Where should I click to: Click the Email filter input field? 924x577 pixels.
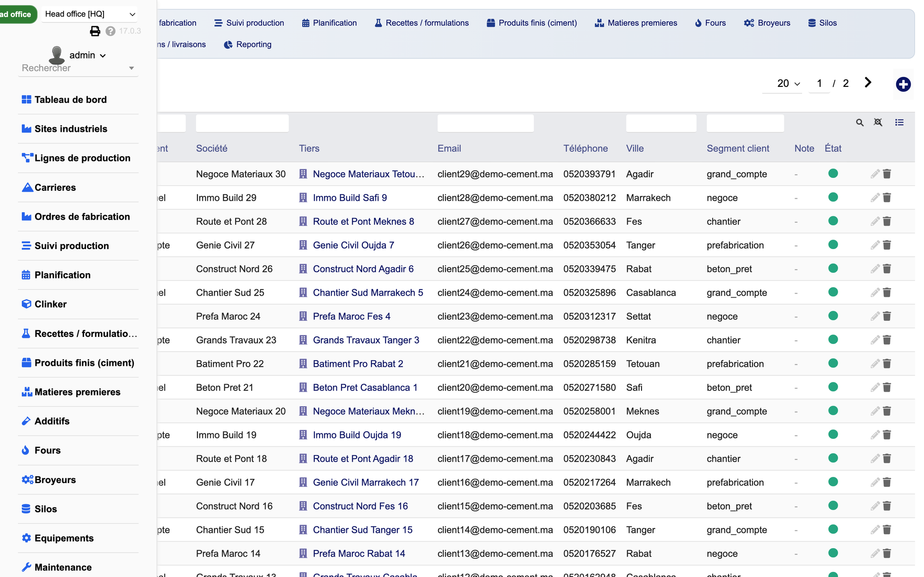click(485, 123)
